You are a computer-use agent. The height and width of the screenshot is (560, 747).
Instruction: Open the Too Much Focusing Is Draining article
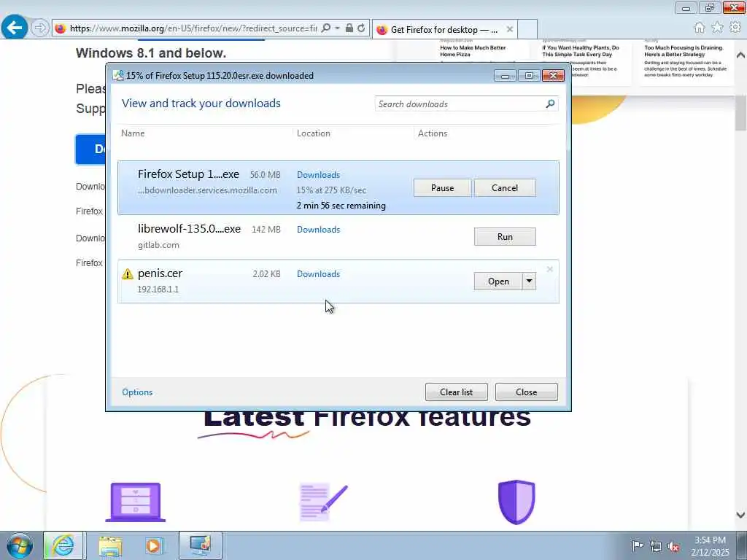pyautogui.click(x=684, y=51)
